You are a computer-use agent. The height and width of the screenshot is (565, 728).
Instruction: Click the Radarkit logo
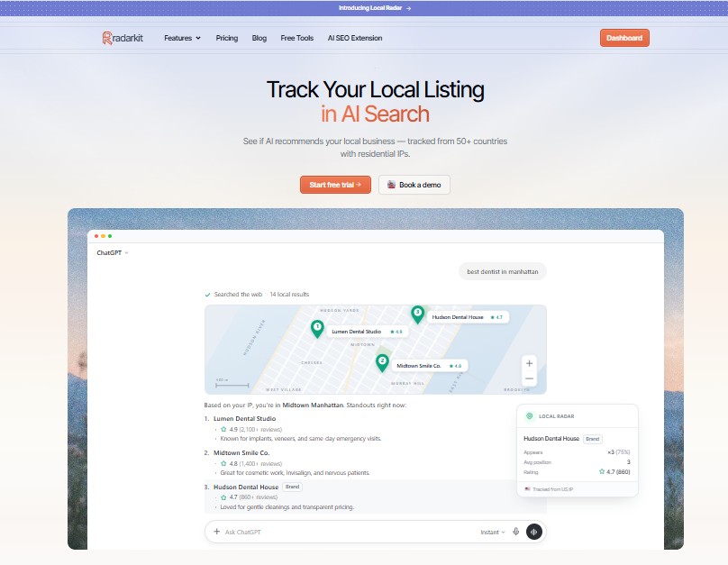pyautogui.click(x=123, y=38)
